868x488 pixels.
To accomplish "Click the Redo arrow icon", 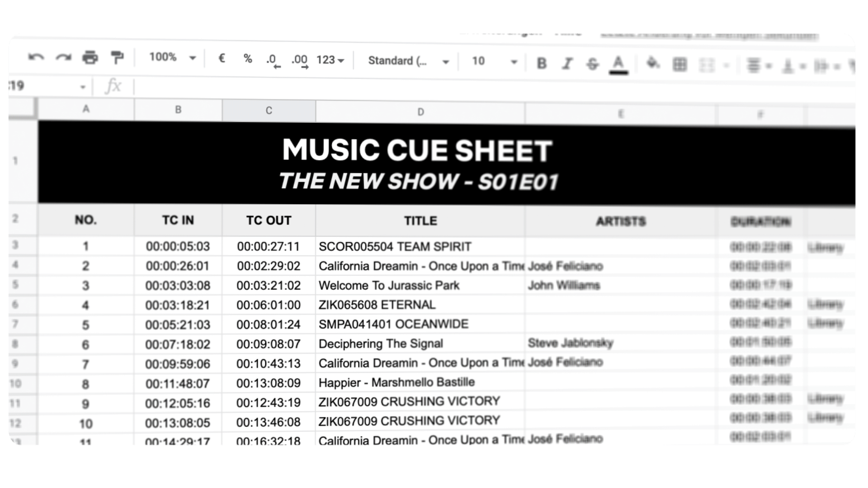I will point(63,57).
